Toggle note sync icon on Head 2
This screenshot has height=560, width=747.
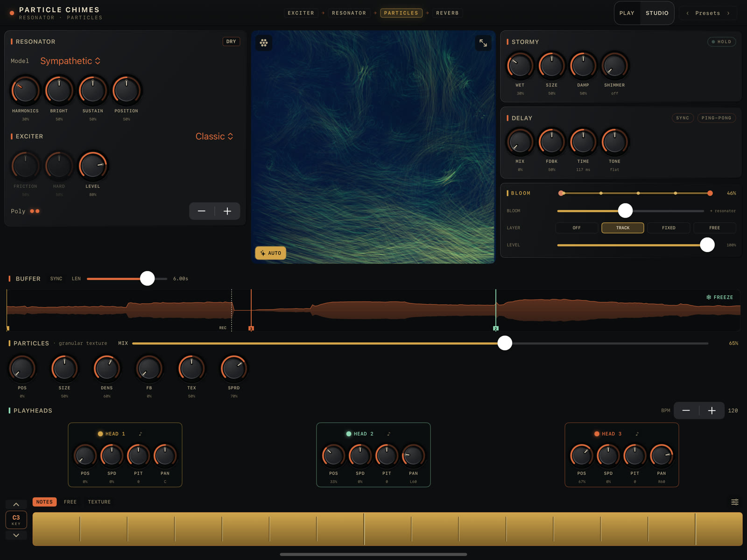389,434
